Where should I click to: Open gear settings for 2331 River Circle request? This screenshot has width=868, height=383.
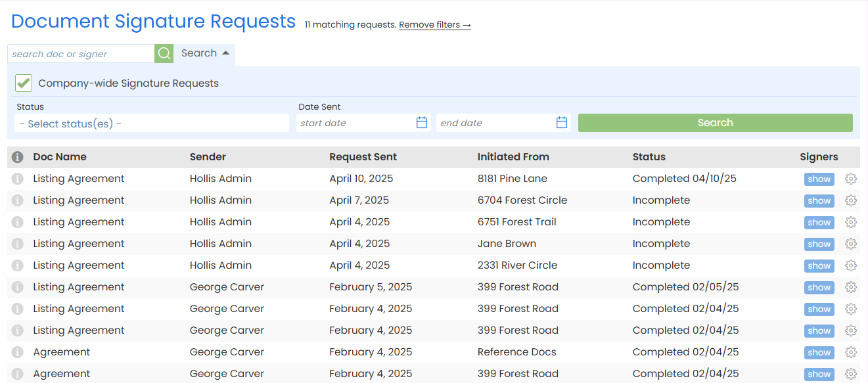851,265
